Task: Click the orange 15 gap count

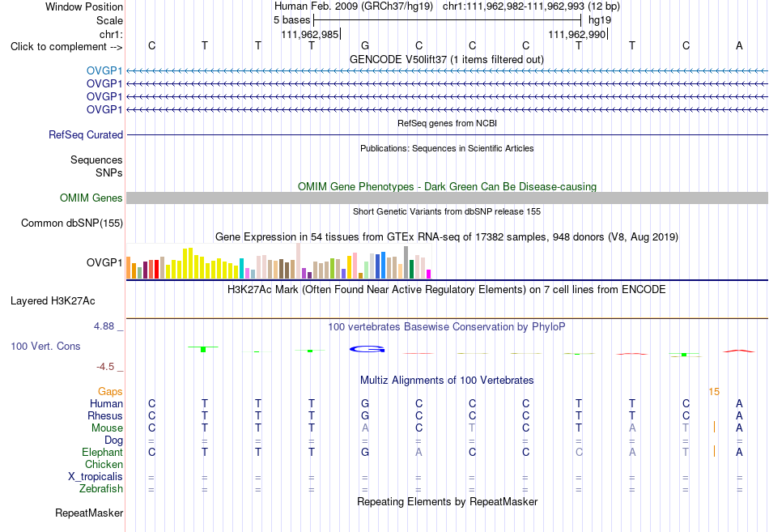Action: (x=714, y=392)
